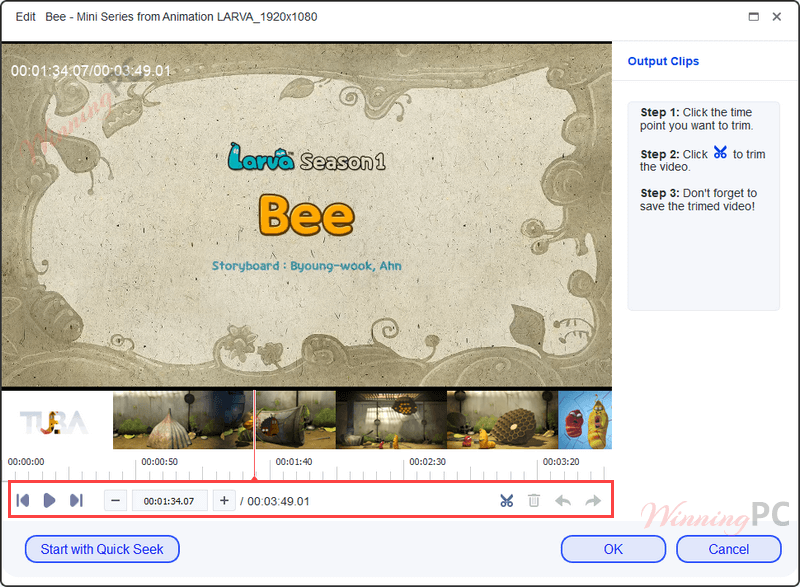This screenshot has width=800, height=587.
Task: Click the Step 1 instruction text
Action: coord(696,119)
